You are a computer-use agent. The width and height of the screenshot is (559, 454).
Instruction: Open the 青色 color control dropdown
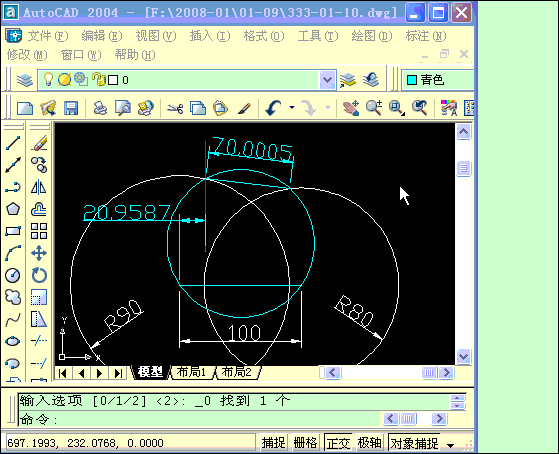(x=437, y=80)
